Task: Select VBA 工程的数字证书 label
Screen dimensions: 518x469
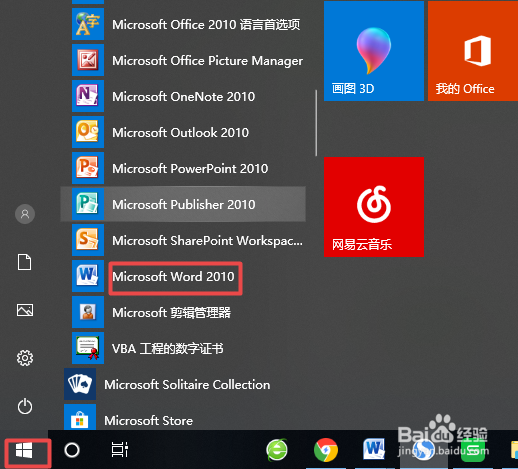Action: 168,349
